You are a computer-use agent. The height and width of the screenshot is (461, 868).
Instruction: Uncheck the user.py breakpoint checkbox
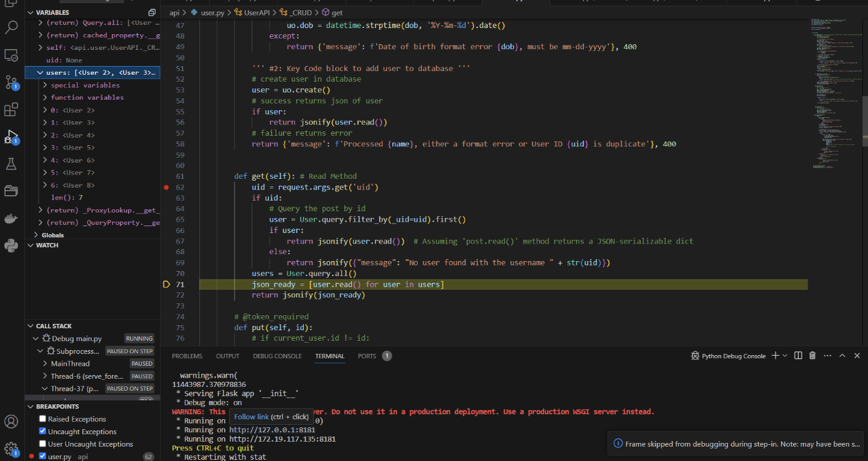[x=42, y=457]
